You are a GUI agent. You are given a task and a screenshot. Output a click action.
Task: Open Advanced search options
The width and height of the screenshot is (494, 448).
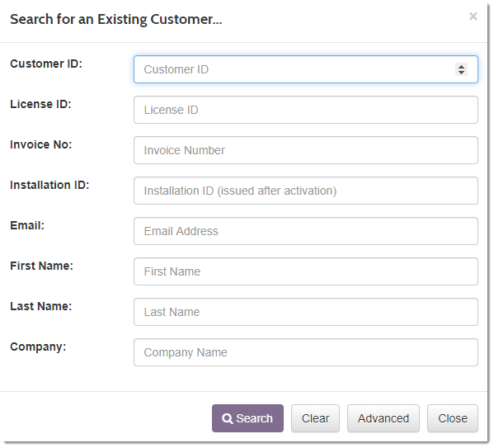point(383,418)
